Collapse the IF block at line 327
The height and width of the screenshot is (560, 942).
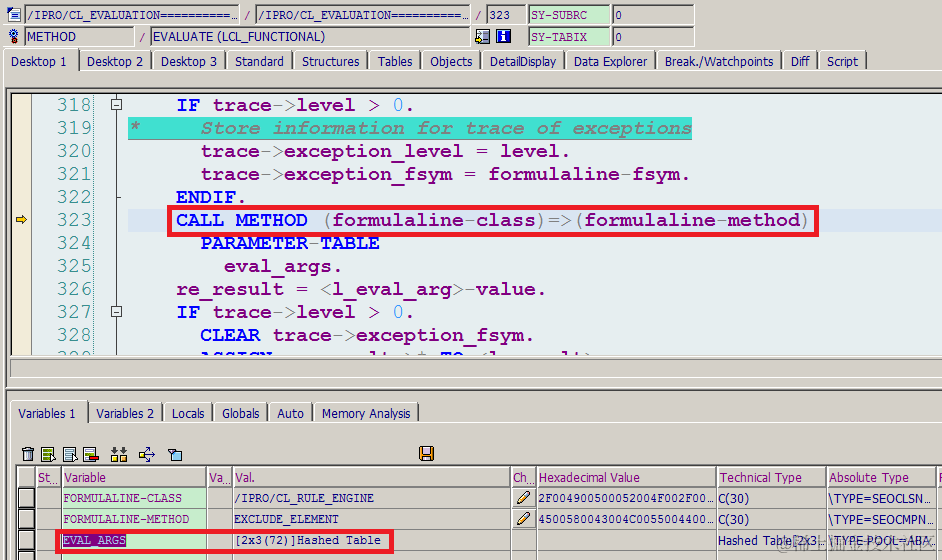[x=117, y=312]
